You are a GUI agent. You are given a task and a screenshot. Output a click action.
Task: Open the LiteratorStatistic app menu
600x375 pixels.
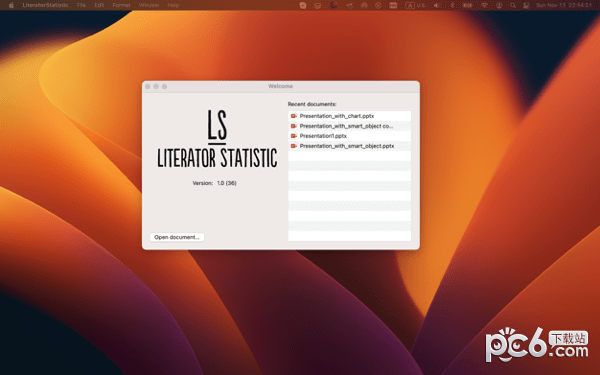pyautogui.click(x=45, y=5)
